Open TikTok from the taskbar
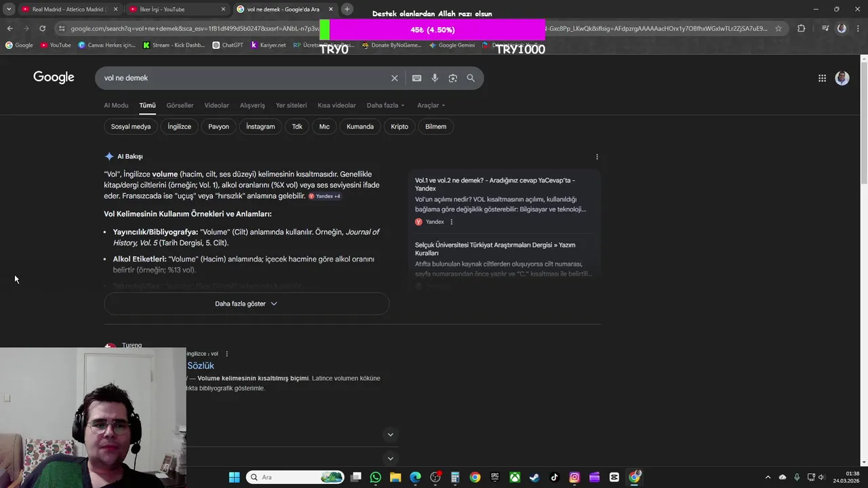868x488 pixels. [x=554, y=477]
